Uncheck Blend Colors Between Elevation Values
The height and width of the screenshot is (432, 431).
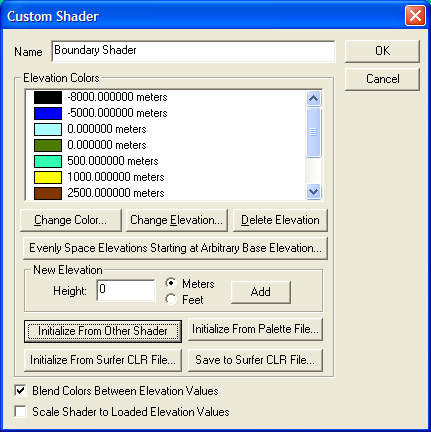pos(20,391)
